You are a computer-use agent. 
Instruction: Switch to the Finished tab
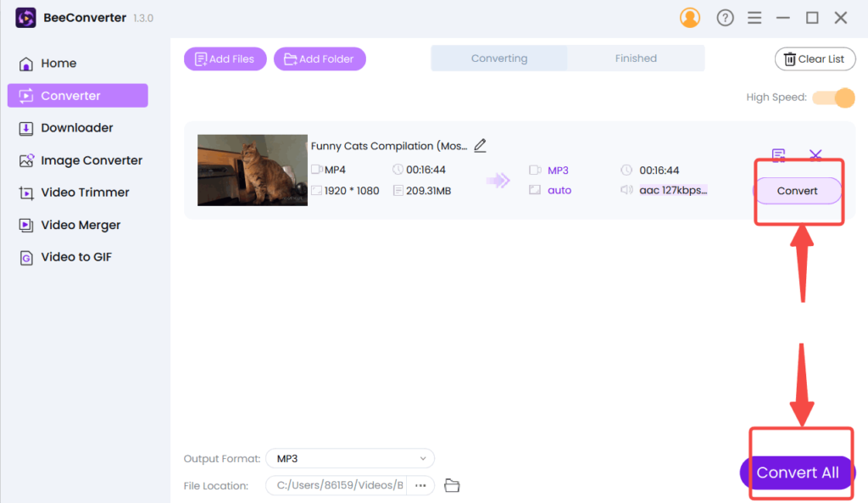click(x=636, y=58)
